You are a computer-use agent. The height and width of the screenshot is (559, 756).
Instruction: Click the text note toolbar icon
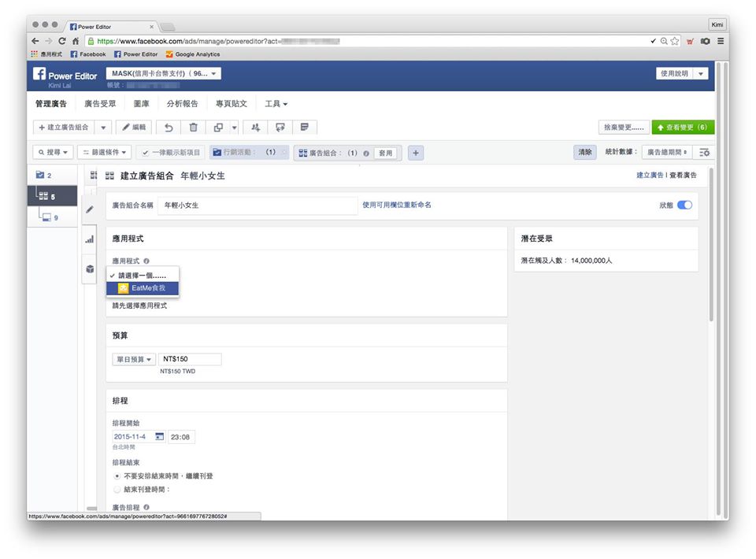pyautogui.click(x=305, y=128)
